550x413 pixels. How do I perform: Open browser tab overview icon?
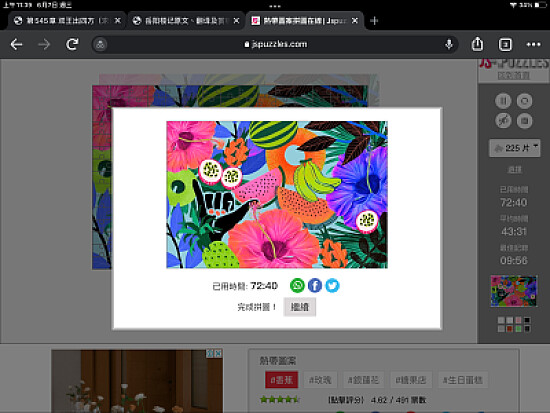(x=505, y=45)
